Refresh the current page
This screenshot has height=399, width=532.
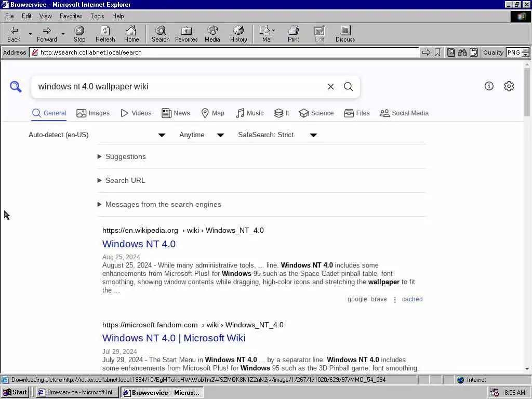[x=105, y=34]
